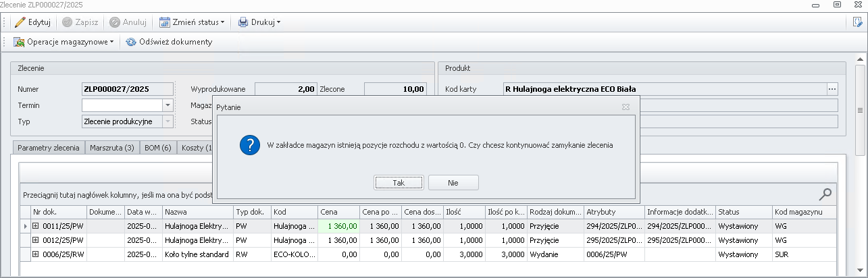This screenshot has height=278, width=868.
Task: Expand row 0006/25/RW
Action: 36,254
